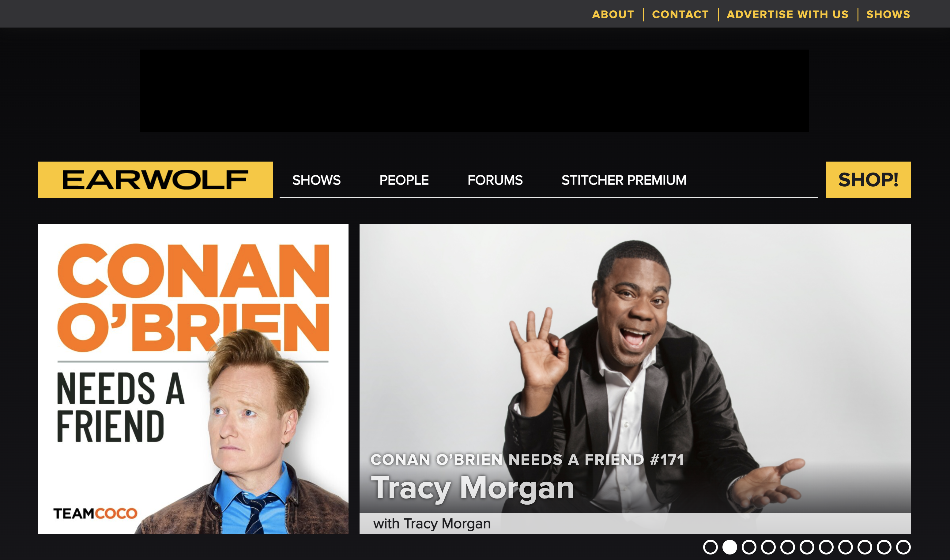
Task: Select FORUMS in the main navigation
Action: (x=495, y=180)
